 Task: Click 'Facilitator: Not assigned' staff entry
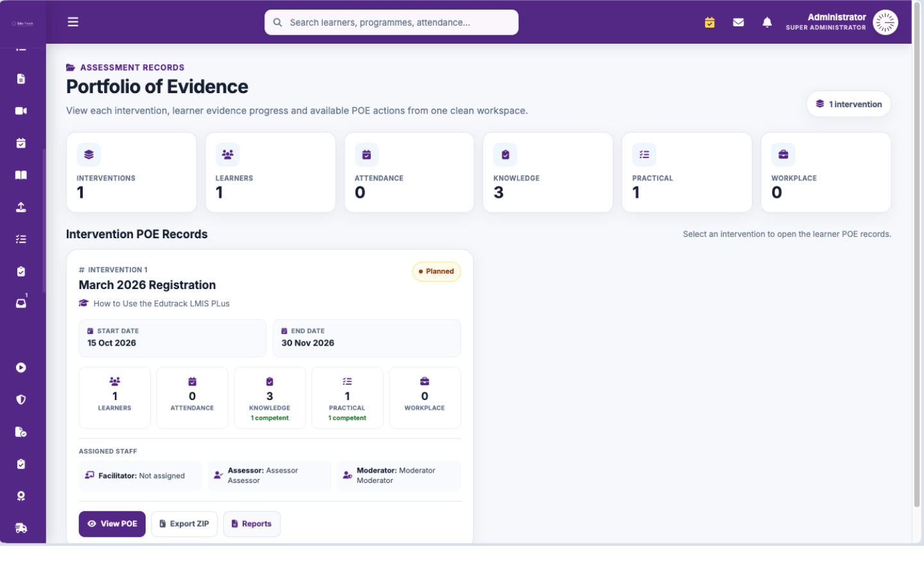[141, 476]
